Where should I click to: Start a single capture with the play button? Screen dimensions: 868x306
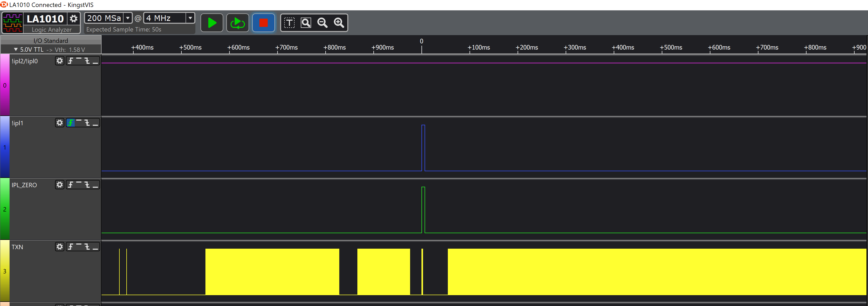212,23
